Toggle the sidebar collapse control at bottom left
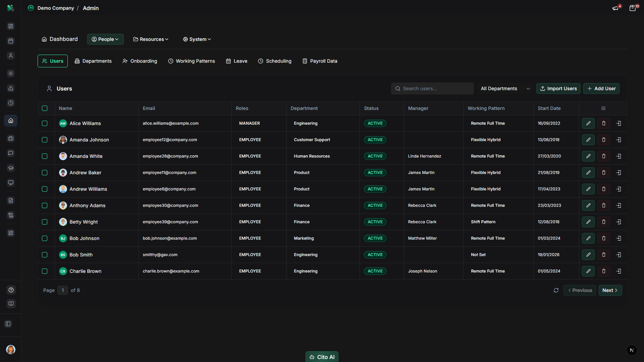Screen dimensions: 644x362 pos(8,324)
